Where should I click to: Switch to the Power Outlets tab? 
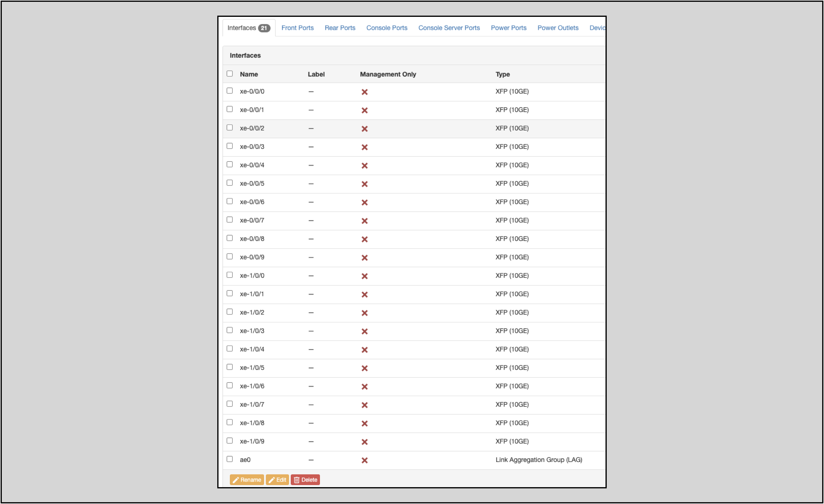coord(557,28)
